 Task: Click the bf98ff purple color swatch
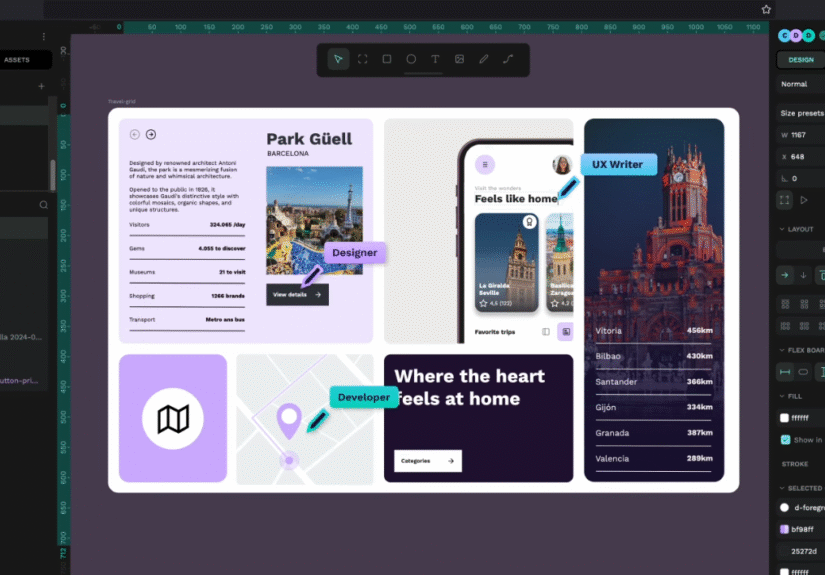click(x=785, y=529)
